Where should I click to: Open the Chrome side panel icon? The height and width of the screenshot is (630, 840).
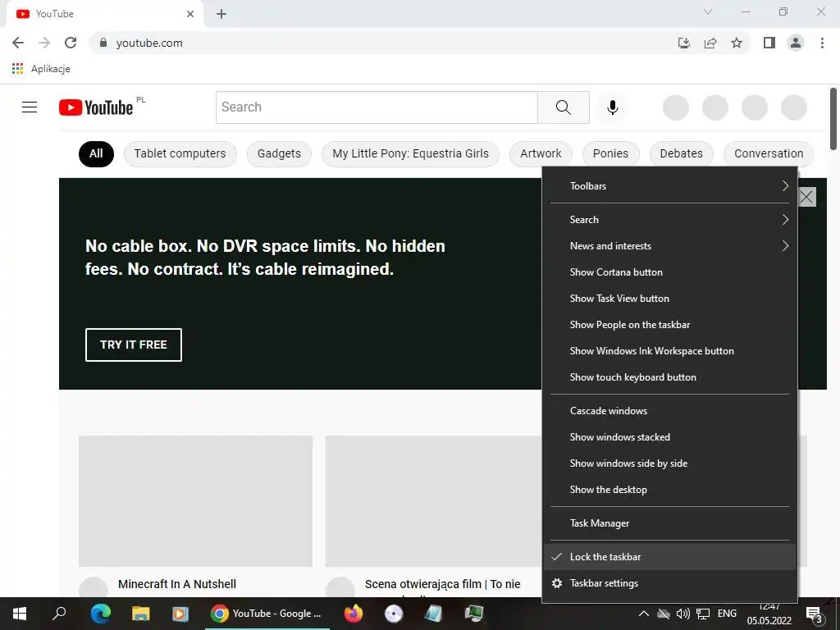(x=769, y=43)
